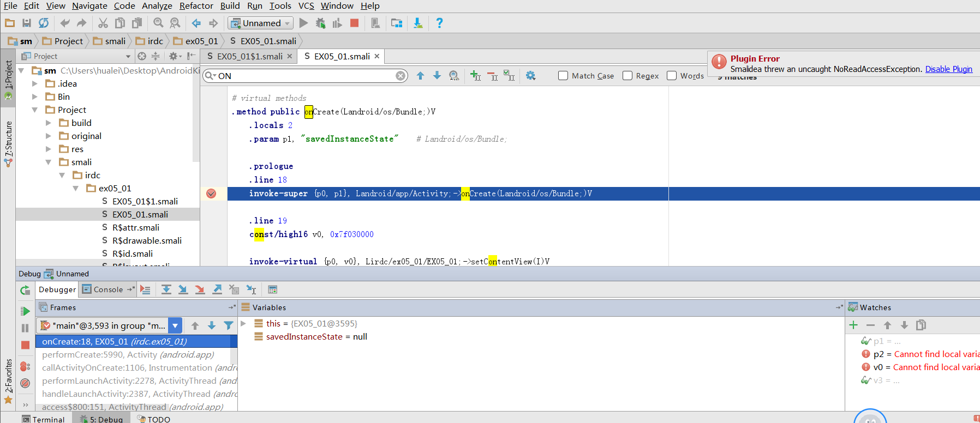980x423 pixels.
Task: Click the Find magnifier toolbar icon
Action: (x=158, y=23)
